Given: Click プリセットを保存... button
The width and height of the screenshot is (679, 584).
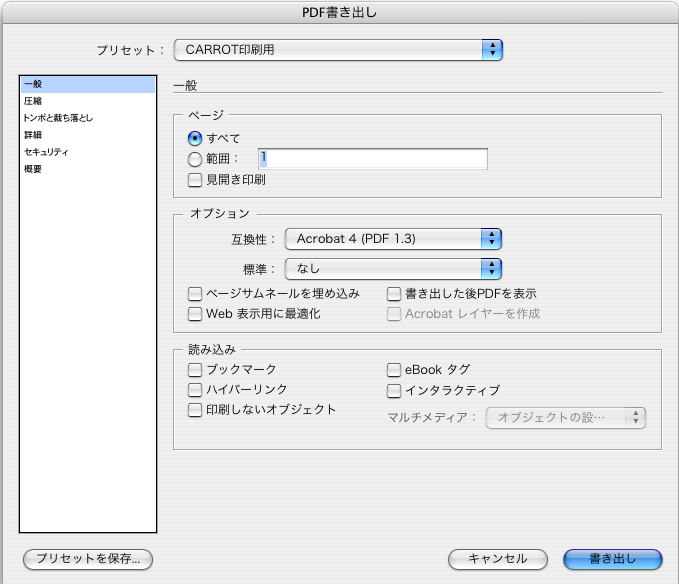Looking at the screenshot, I should click(88, 559).
